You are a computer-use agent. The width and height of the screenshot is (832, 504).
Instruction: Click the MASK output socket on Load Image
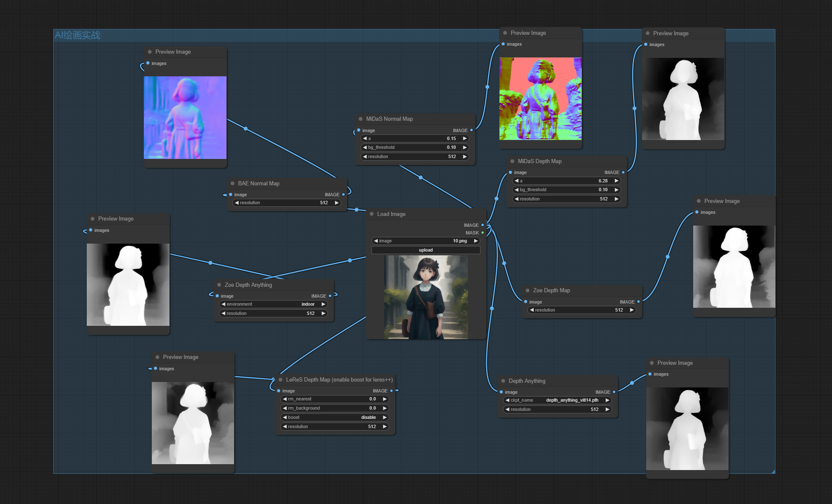[483, 233]
